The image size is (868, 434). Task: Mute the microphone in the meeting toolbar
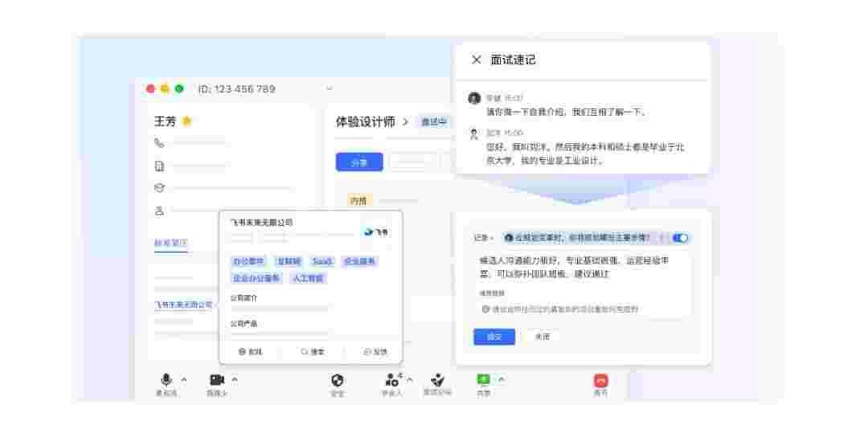(166, 379)
